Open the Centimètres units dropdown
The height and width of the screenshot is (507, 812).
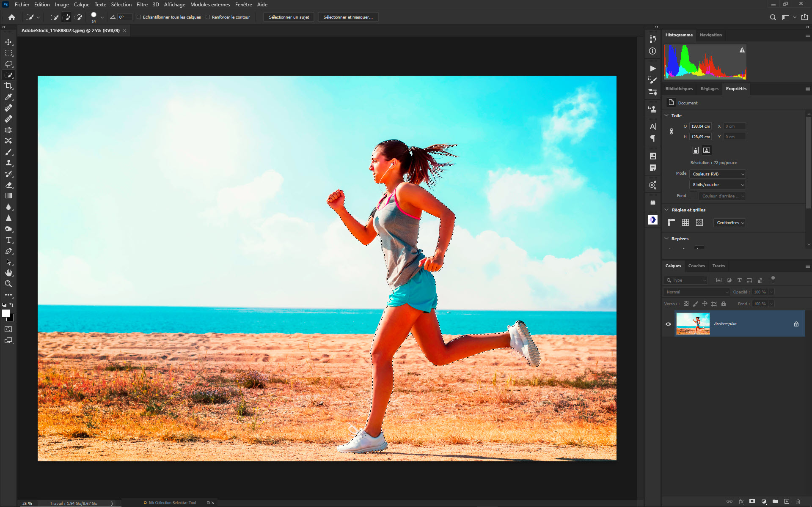point(730,223)
